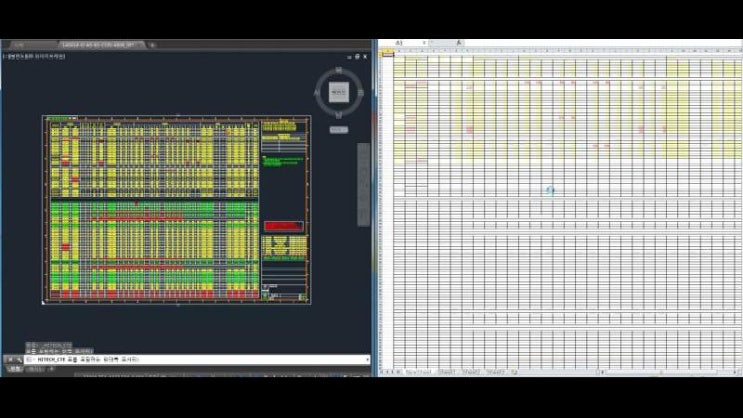Click the north compass marker on the ViewCube
This screenshot has width=743, height=418.
339,70
